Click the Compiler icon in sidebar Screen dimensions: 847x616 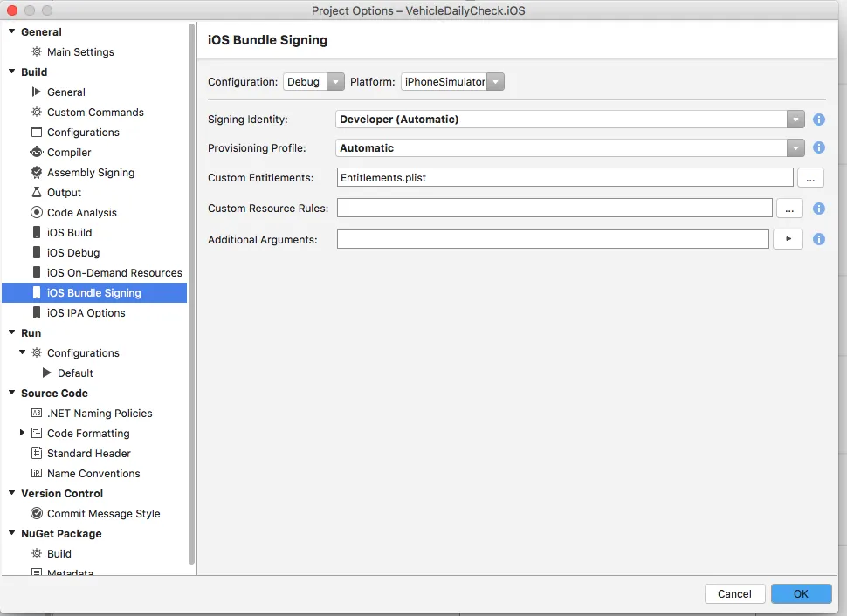pos(37,153)
